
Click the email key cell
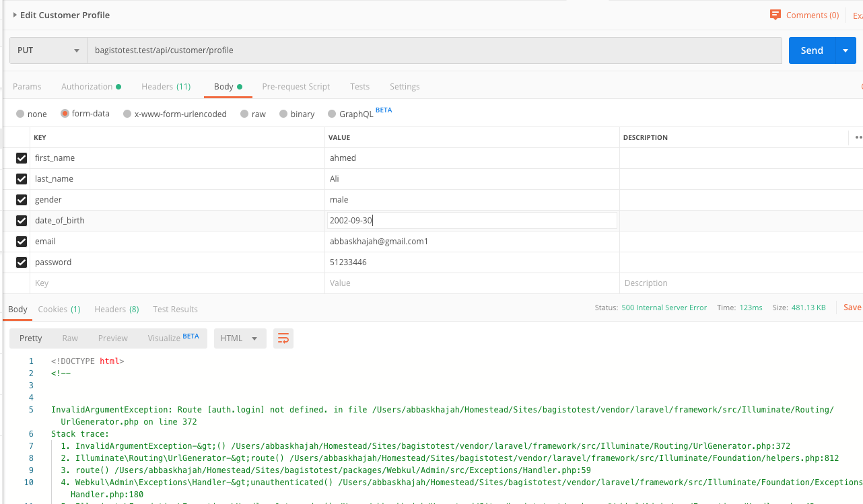178,242
